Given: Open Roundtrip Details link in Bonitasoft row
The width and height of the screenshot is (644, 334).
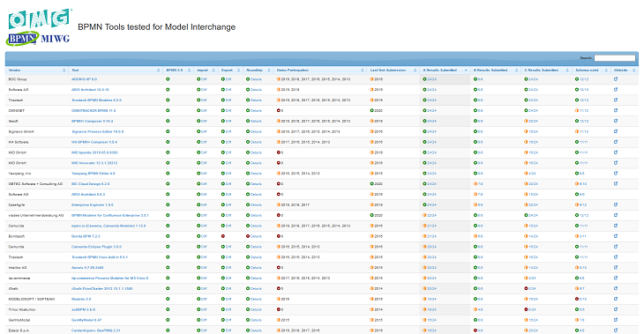Looking at the screenshot, I should (256, 236).
